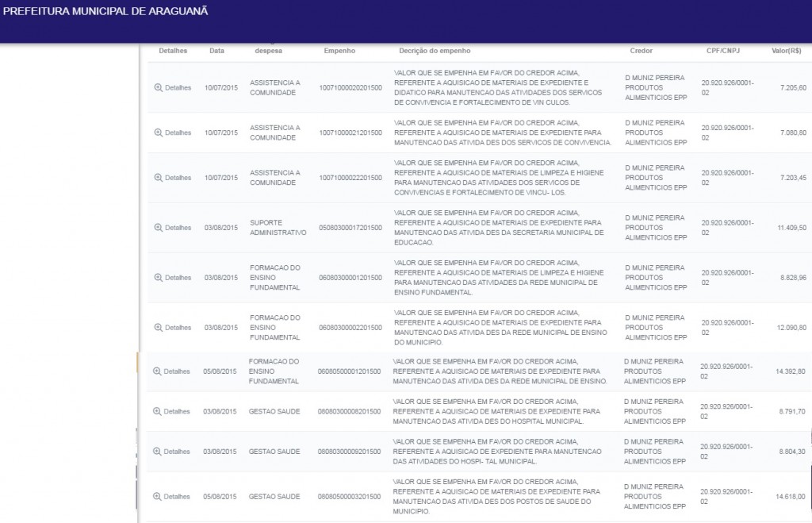This screenshot has width=812, height=523.
Task: Open details magnifier for empenho 10071000021201500
Action: pos(159,133)
